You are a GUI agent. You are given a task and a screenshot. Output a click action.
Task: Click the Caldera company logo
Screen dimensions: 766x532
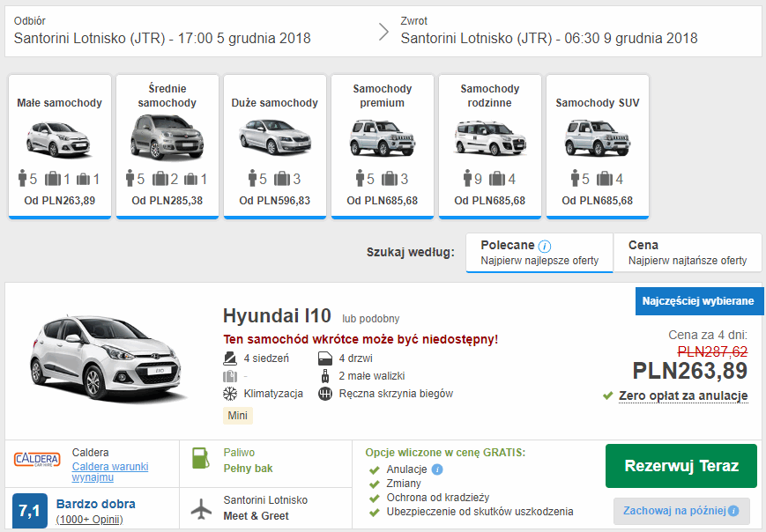pyautogui.click(x=37, y=460)
